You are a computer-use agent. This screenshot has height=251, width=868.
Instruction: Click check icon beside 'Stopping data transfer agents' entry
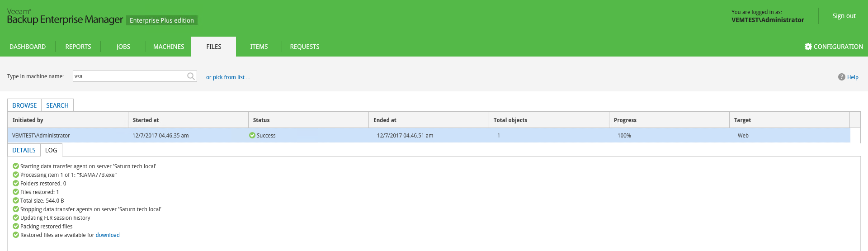point(16,209)
